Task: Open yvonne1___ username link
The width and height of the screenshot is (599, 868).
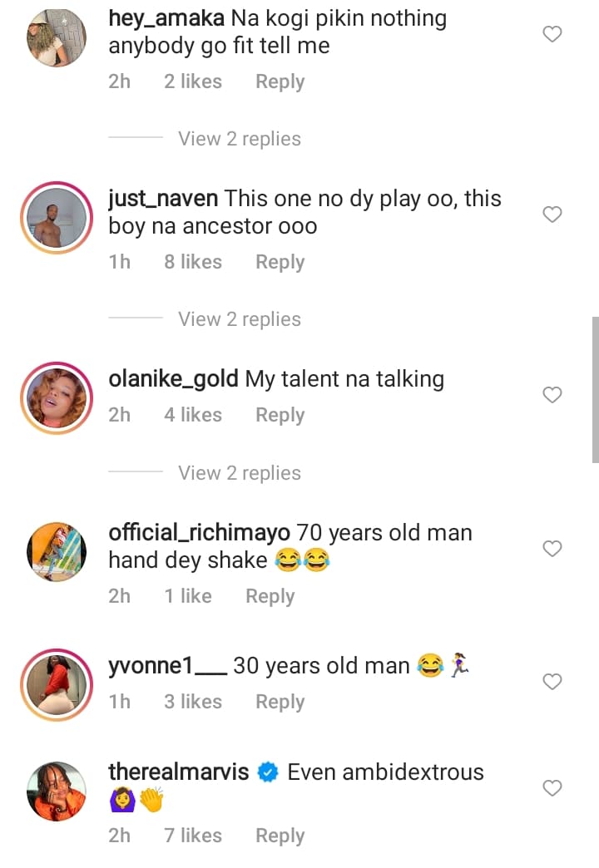Action: pos(167,665)
